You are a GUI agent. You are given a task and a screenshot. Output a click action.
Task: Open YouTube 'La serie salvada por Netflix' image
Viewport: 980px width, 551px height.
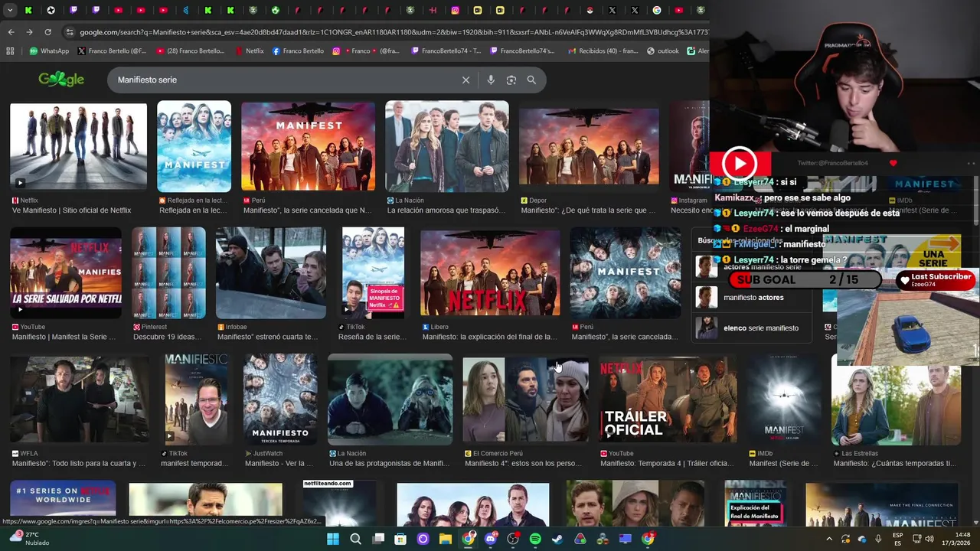tap(66, 272)
